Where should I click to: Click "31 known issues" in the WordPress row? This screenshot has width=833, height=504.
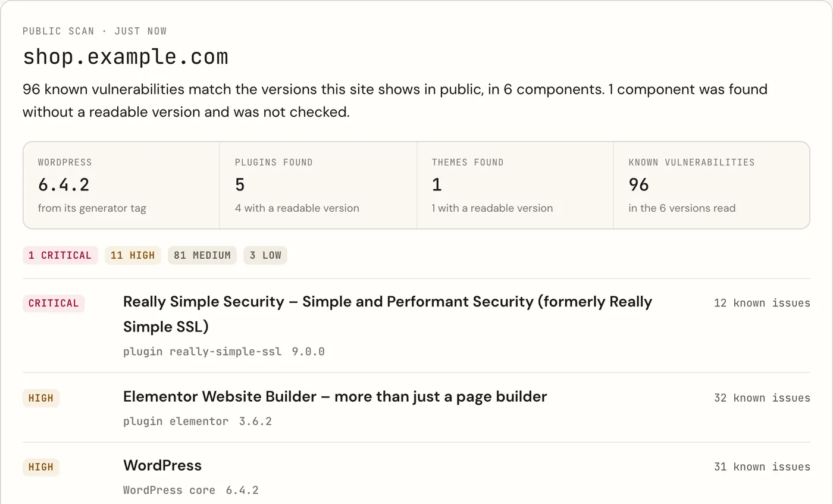coord(762,467)
